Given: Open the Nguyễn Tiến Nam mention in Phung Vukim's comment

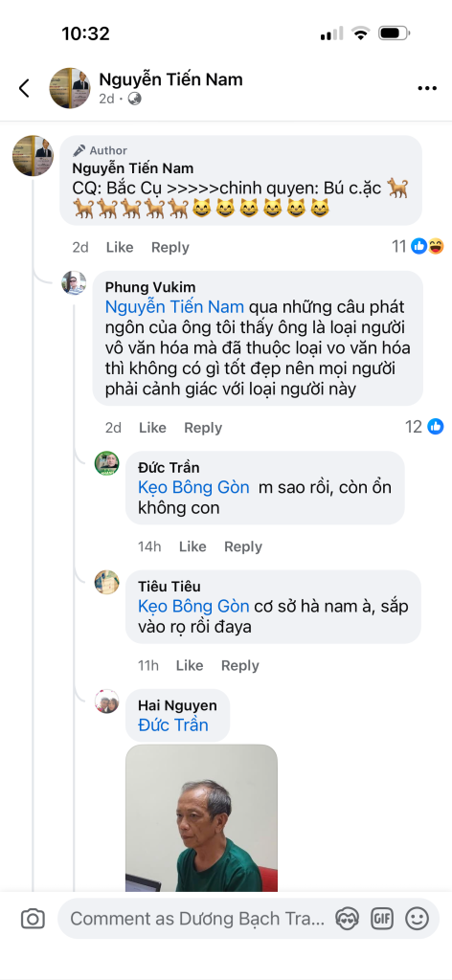Looking at the screenshot, I should [176, 307].
